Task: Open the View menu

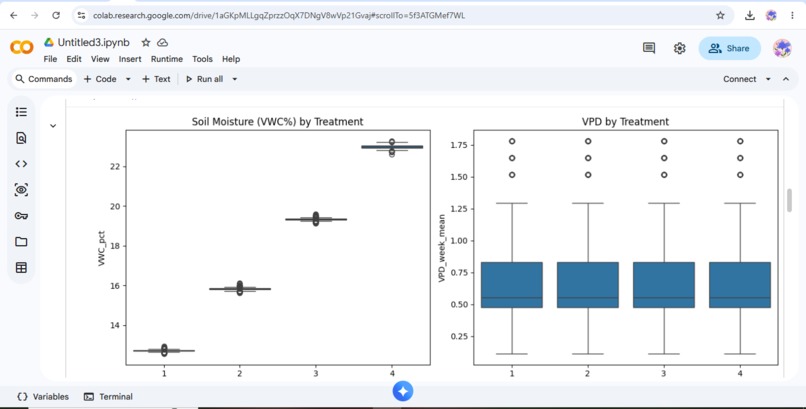Action: (100, 59)
